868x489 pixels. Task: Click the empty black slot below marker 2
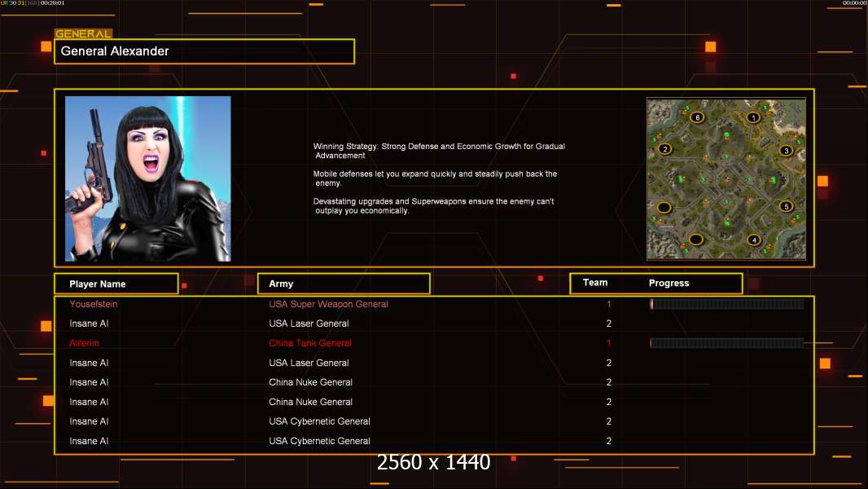tap(664, 208)
